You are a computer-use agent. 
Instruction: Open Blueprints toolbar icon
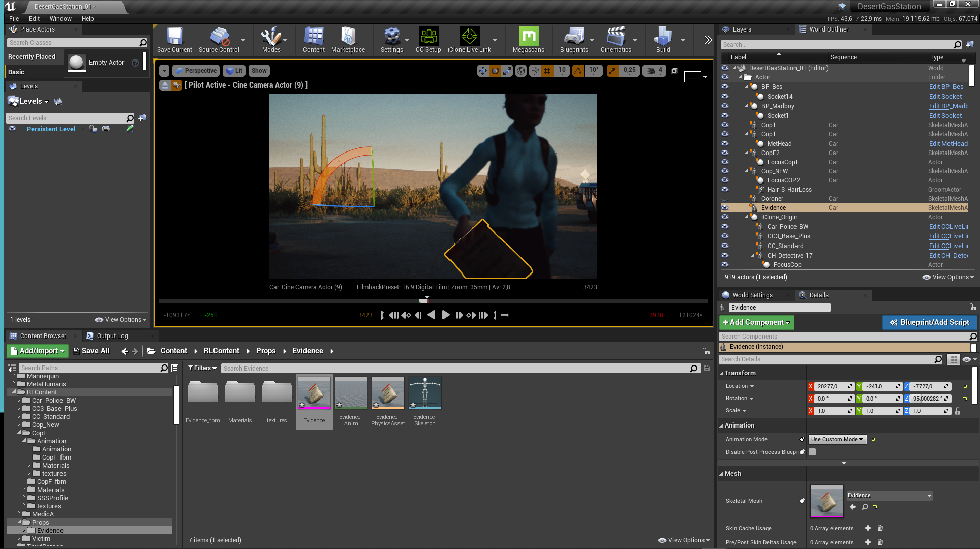574,40
